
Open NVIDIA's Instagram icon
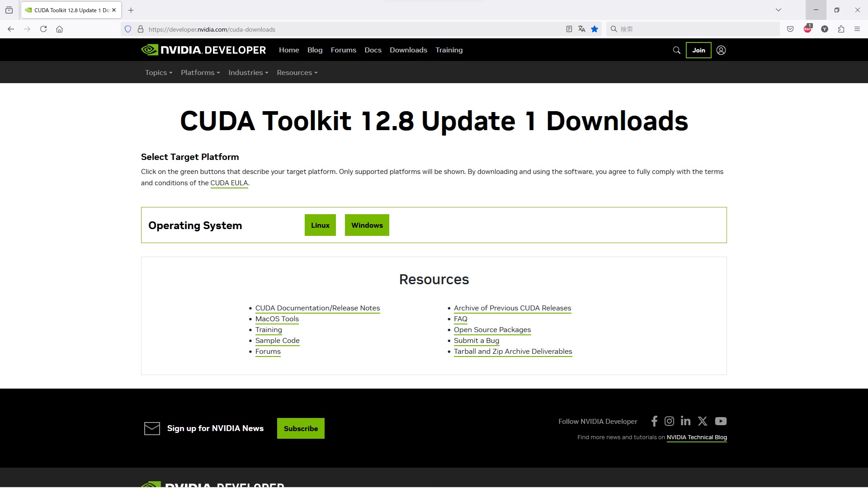(x=669, y=421)
